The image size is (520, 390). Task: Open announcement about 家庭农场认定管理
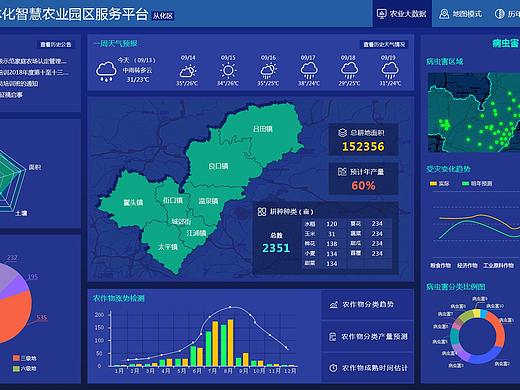click(33, 61)
